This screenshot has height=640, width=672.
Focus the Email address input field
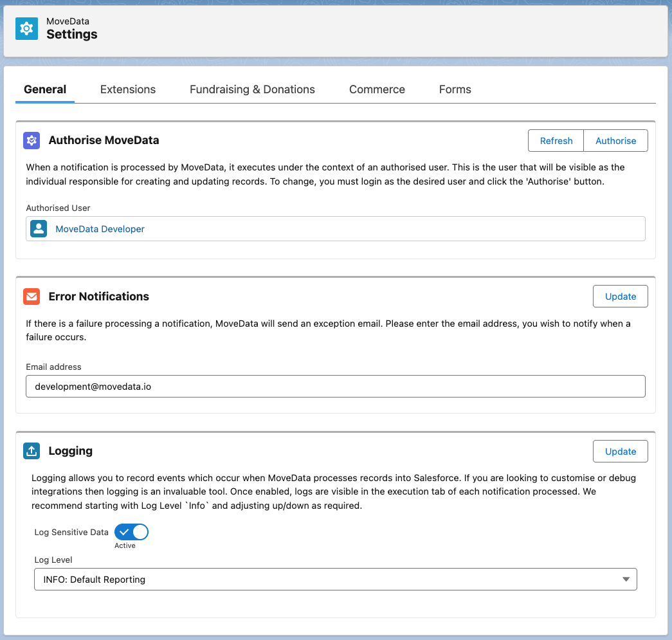pyautogui.click(x=335, y=387)
